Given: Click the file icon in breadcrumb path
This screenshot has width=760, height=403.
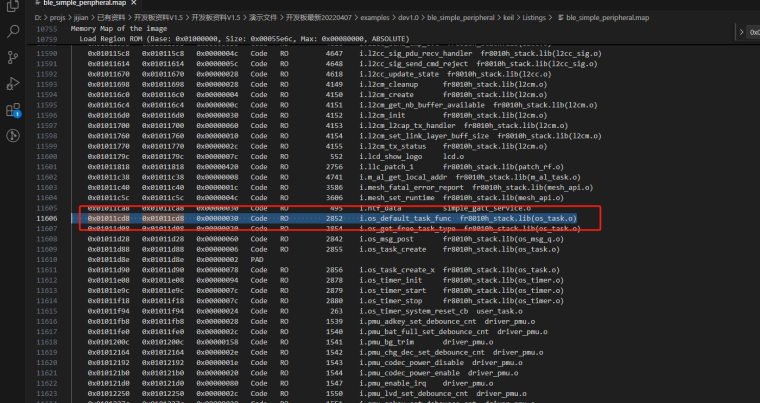Looking at the screenshot, I should coord(561,17).
